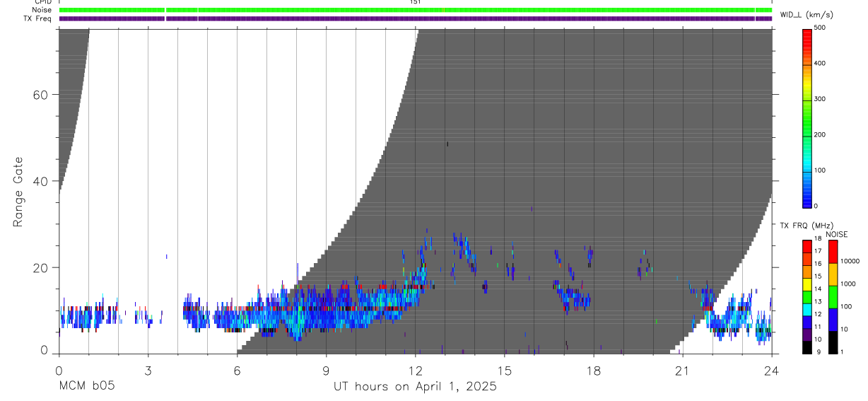
Task: Click the black swatch in the NOISE legend
Action: point(833,342)
